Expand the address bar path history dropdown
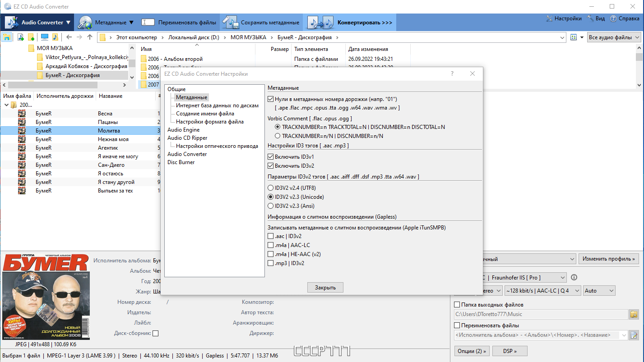The image size is (644, 362). (562, 37)
